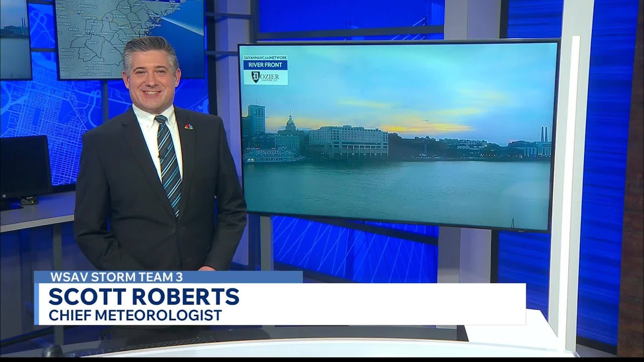Click the 'DUBLIN' label on the map
644x362 pixels.
pos(79,12)
